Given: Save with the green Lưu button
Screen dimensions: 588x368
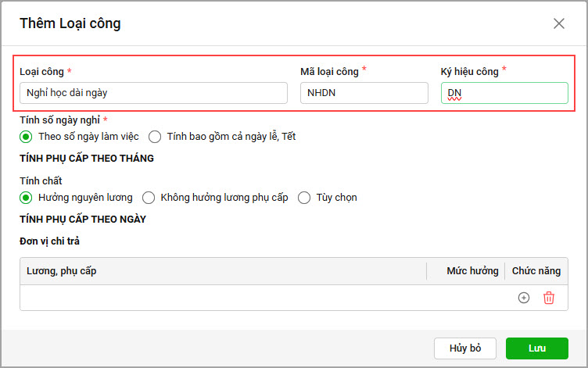Looking at the screenshot, I should pyautogui.click(x=536, y=348).
